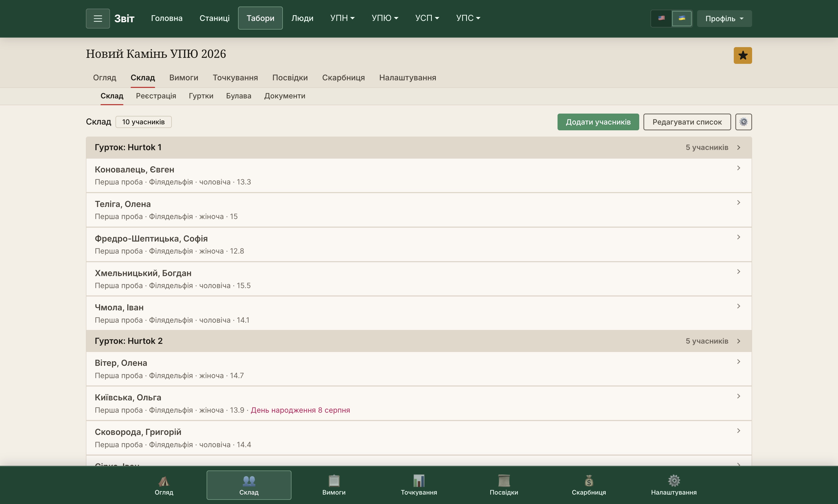Click the name Вітер, Олена
838x504 pixels.
pos(121,363)
